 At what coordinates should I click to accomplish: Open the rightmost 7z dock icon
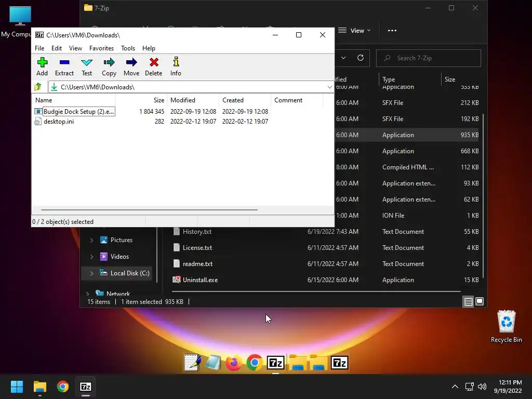pyautogui.click(x=339, y=363)
